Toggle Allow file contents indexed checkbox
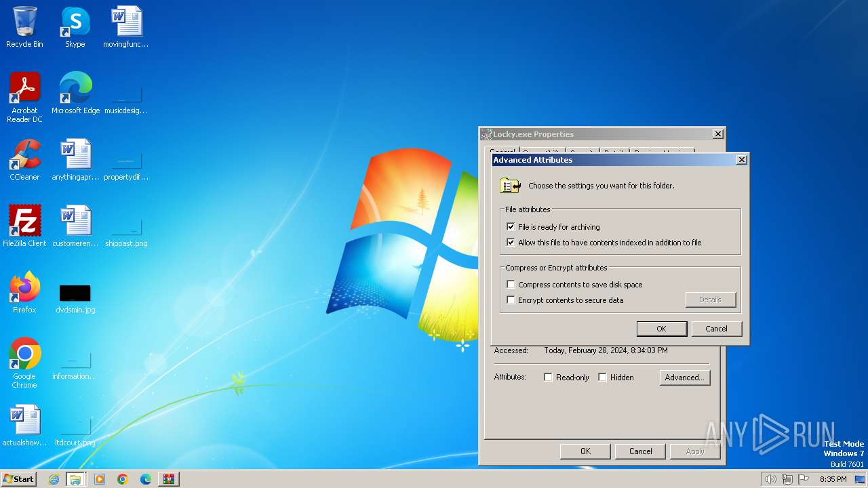Viewport: 868px width, 488px height. 511,243
